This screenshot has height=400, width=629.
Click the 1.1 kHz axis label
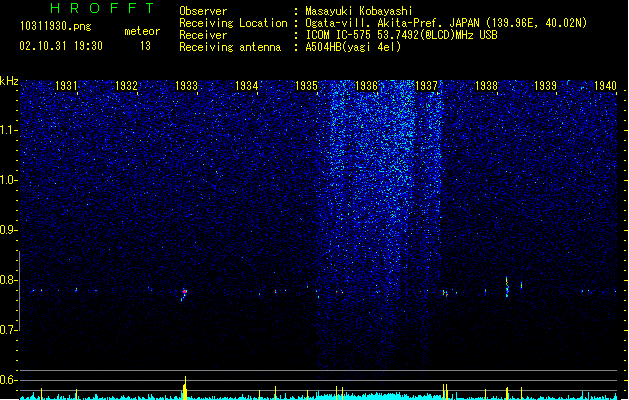[x=9, y=130]
